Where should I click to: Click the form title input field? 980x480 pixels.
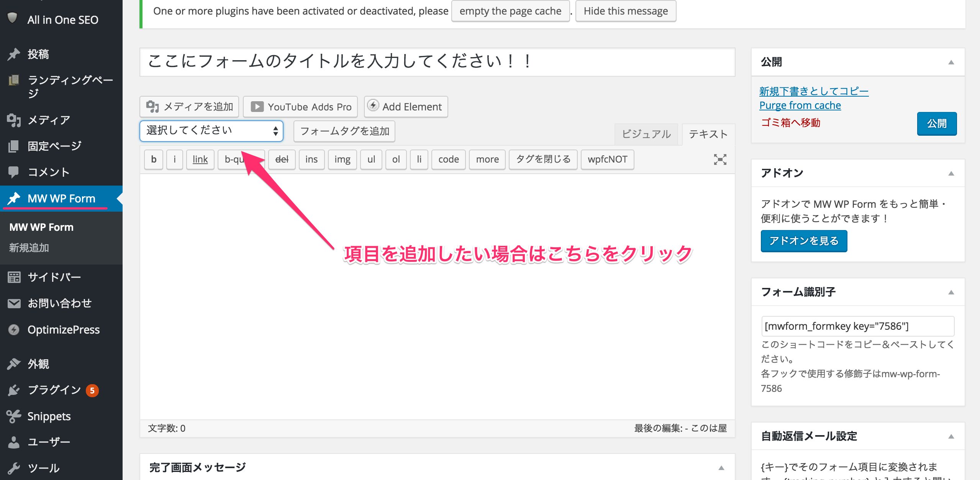(437, 62)
